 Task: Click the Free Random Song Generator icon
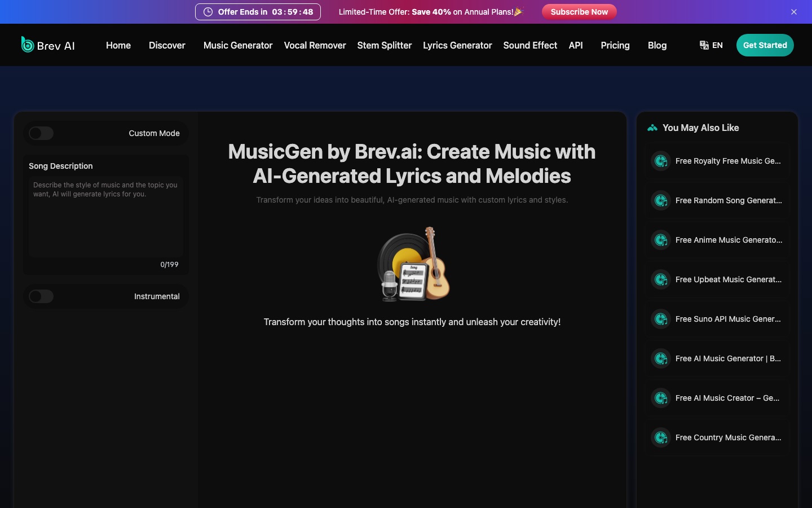(661, 200)
